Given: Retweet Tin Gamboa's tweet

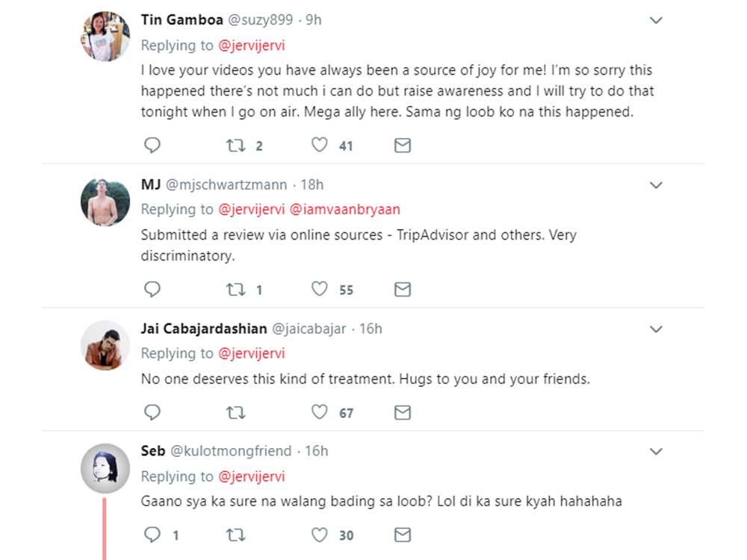Looking at the screenshot, I should (x=235, y=146).
